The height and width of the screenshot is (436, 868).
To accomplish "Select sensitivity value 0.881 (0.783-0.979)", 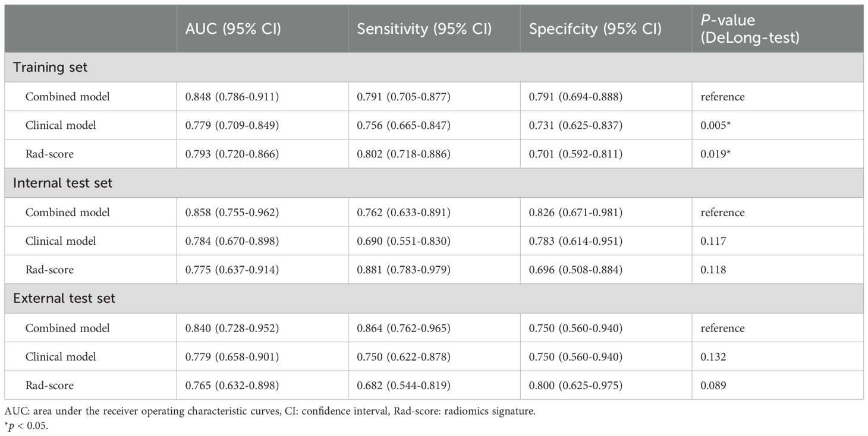I will 404,270.
